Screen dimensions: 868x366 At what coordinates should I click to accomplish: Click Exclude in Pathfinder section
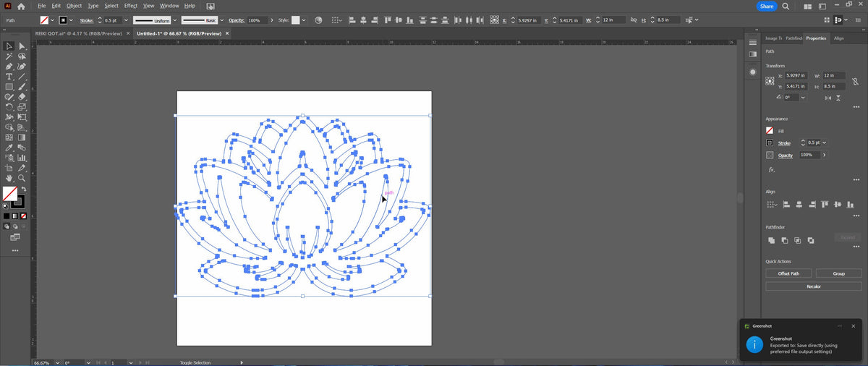click(x=810, y=240)
